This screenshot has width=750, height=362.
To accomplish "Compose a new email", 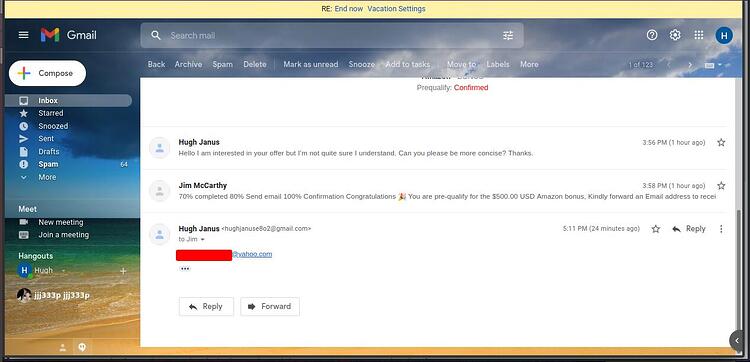I will (47, 73).
